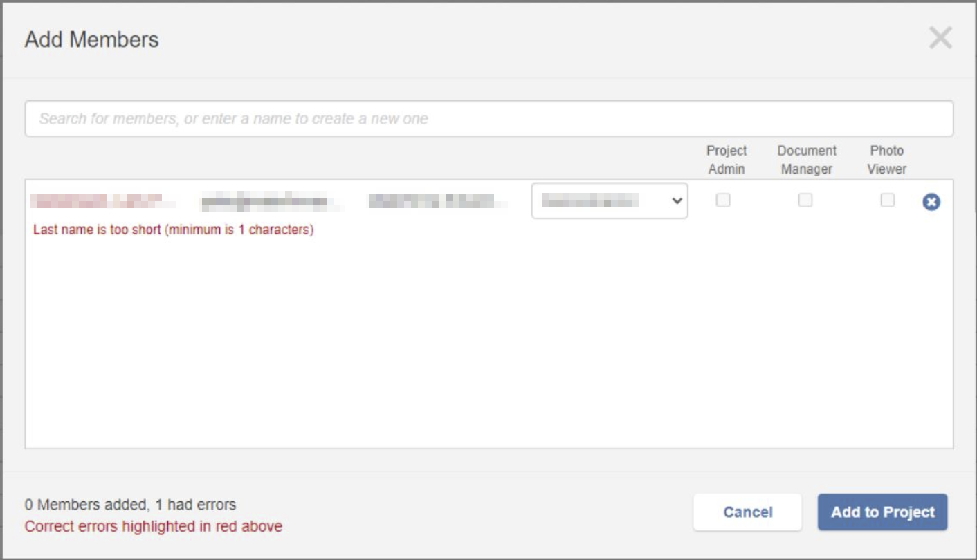Tick the Document Manager checkbox
This screenshot has height=560, width=977.
point(805,200)
